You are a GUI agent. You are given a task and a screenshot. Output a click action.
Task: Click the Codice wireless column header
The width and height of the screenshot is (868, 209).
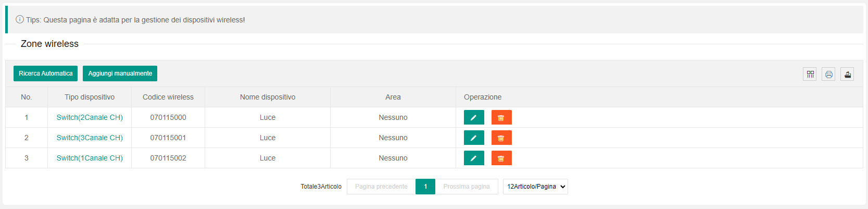pos(168,97)
